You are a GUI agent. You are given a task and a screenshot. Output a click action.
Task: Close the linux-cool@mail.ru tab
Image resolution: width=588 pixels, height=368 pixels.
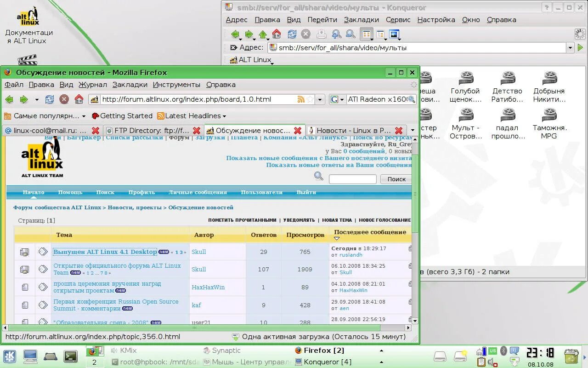click(x=96, y=131)
